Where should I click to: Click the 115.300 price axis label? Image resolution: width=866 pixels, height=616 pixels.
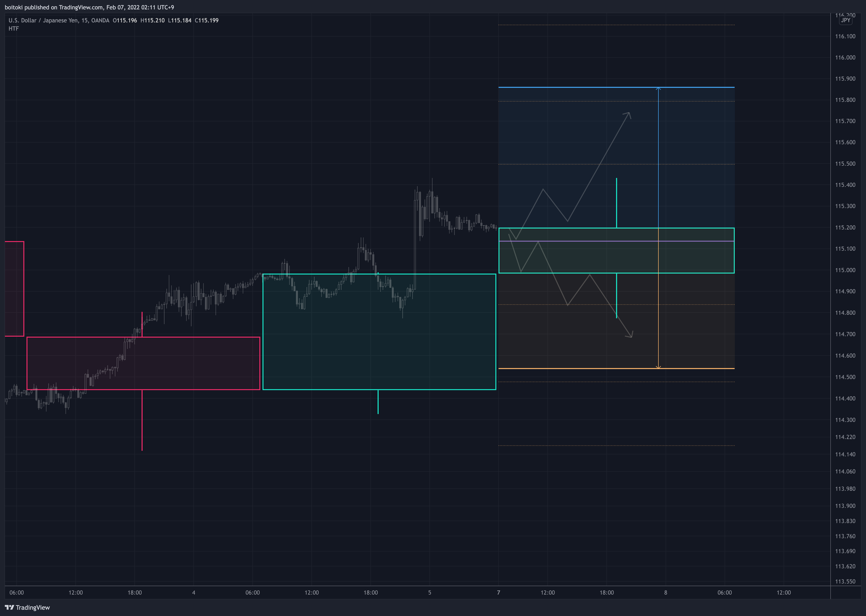845,206
